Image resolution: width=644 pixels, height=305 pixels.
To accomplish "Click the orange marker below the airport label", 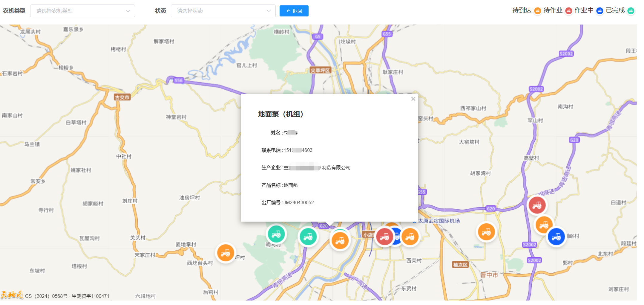I will [x=486, y=232].
